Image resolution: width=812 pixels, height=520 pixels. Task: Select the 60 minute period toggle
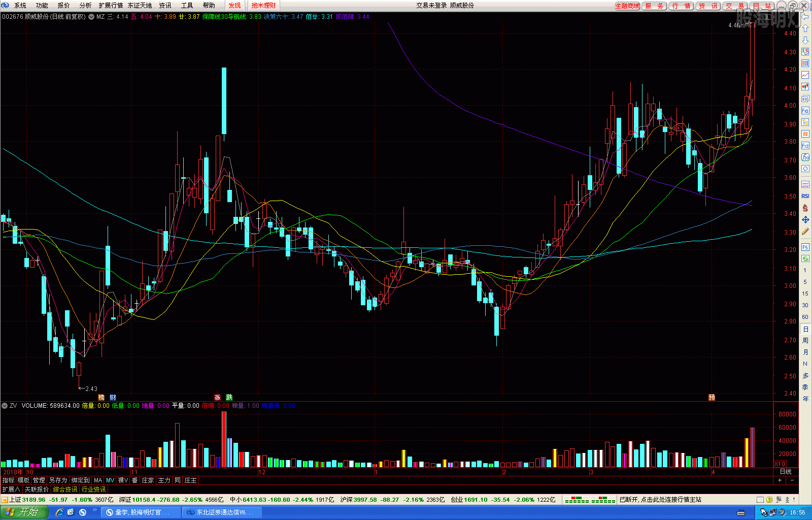pos(805,317)
